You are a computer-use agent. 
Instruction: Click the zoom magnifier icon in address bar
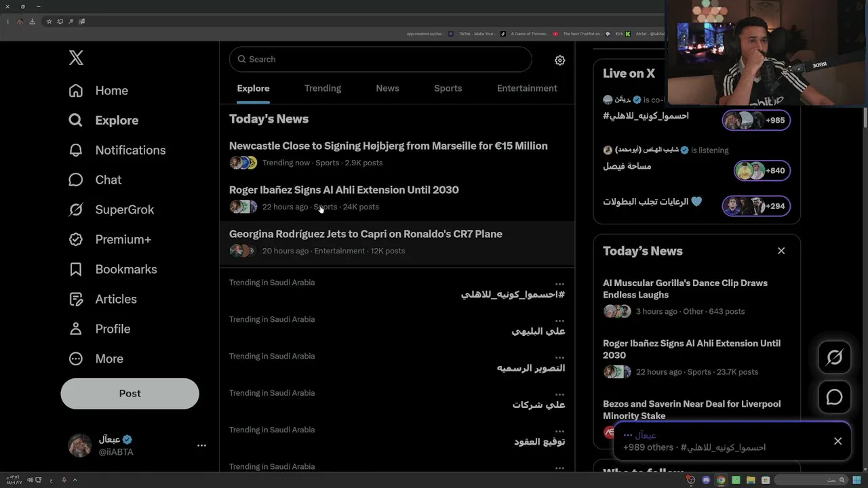click(x=71, y=22)
